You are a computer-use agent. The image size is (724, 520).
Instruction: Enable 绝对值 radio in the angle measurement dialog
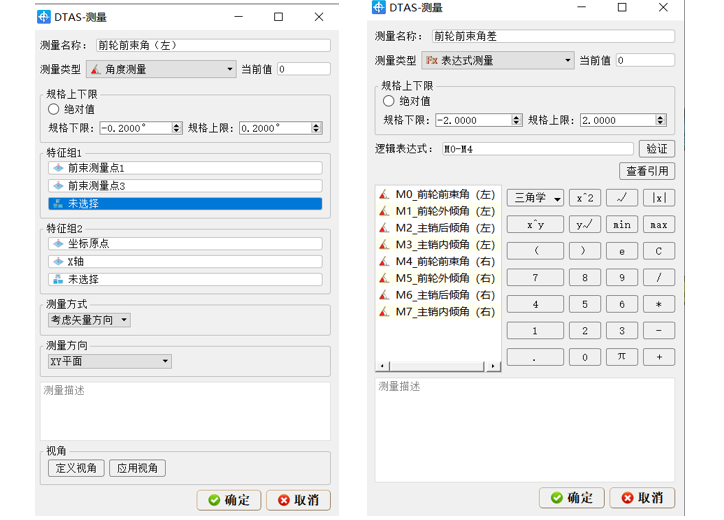pyautogui.click(x=54, y=109)
